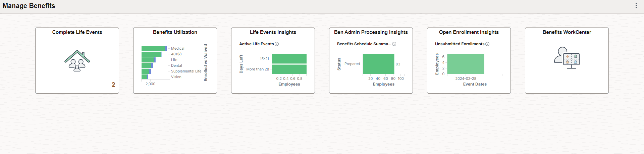This screenshot has width=644, height=154.
Task: Click the 401(k) bar in utilization chart
Action: 151,54
